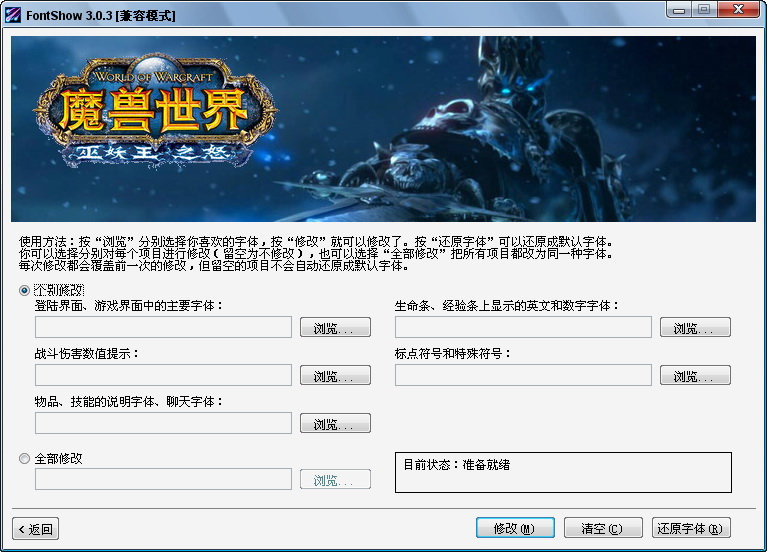Browse font for 物品、技能的说明字体、聊天字体

coord(335,423)
